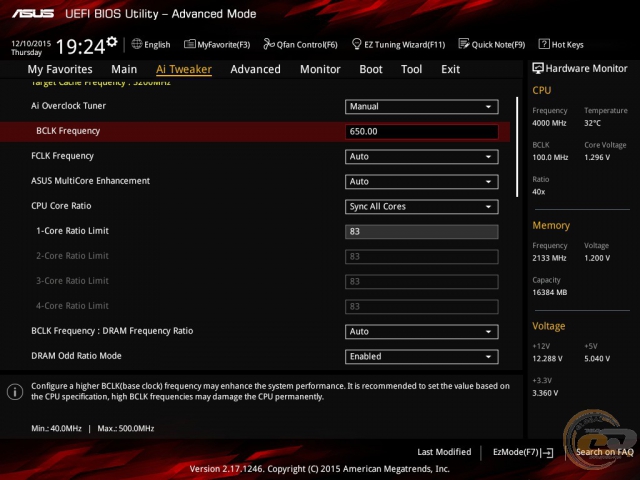Click the Quick Note notepad icon
Screen dimensions: 640x480
click(464, 44)
